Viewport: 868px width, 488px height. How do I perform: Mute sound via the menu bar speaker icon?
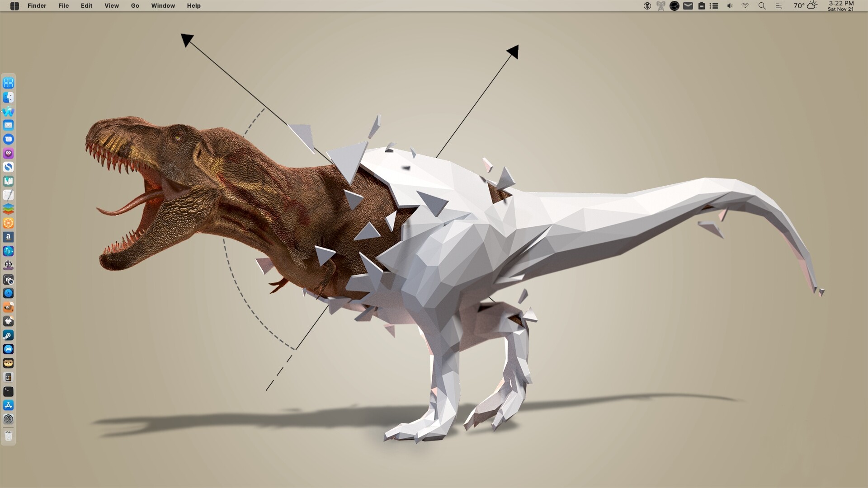729,6
